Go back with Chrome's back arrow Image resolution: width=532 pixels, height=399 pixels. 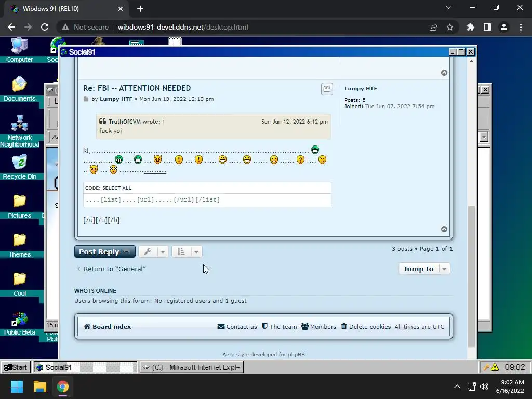tap(11, 27)
